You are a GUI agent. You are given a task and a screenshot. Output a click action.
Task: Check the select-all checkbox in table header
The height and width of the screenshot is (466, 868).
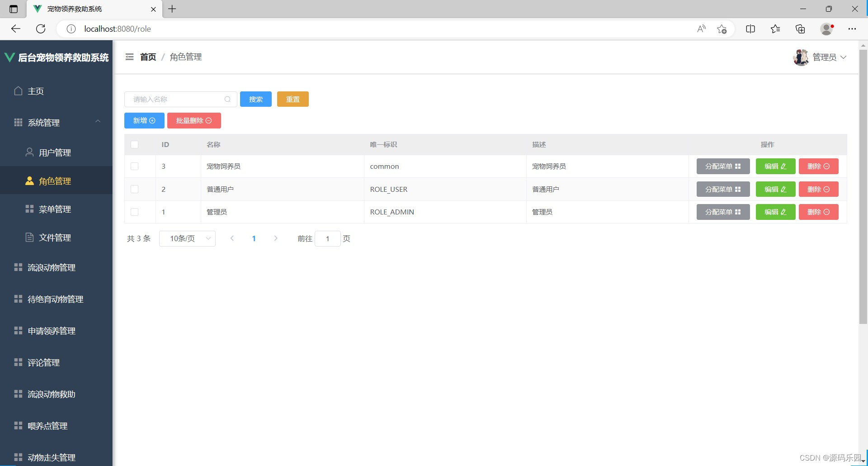tap(134, 144)
